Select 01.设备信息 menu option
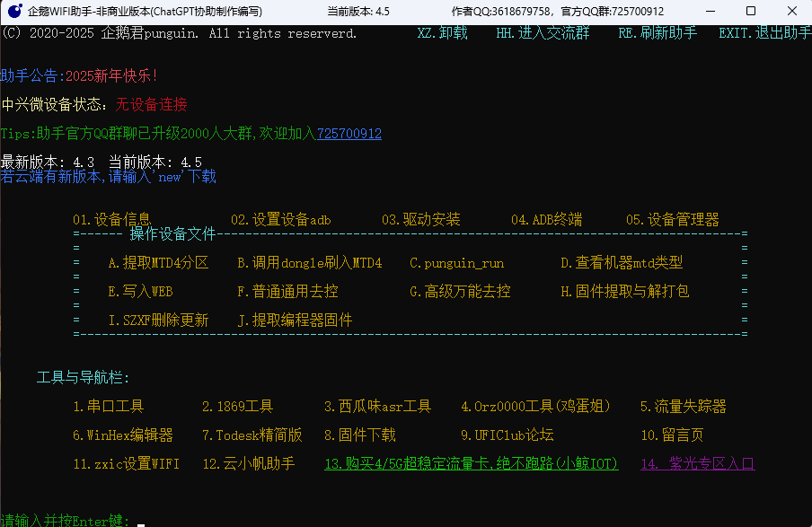 [x=112, y=218]
